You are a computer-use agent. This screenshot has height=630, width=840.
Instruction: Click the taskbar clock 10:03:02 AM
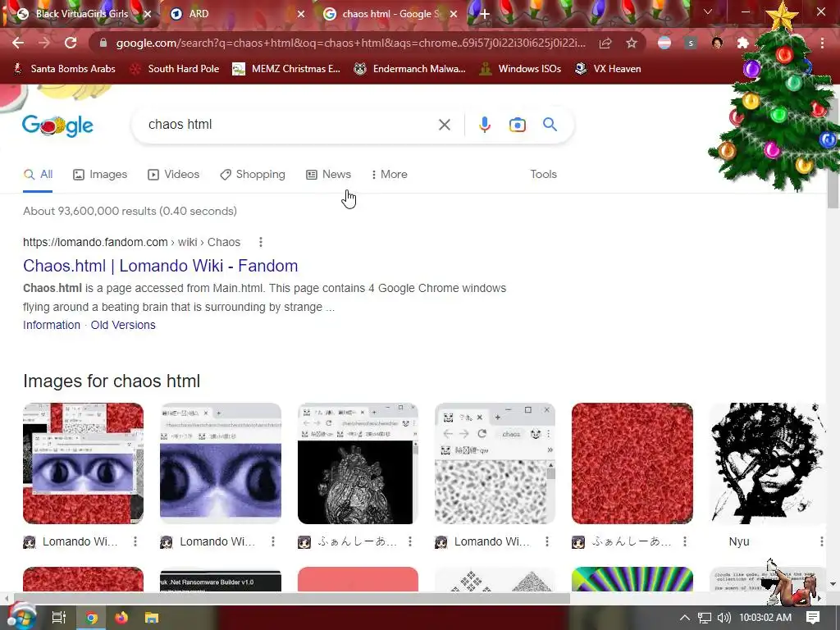[x=765, y=618]
